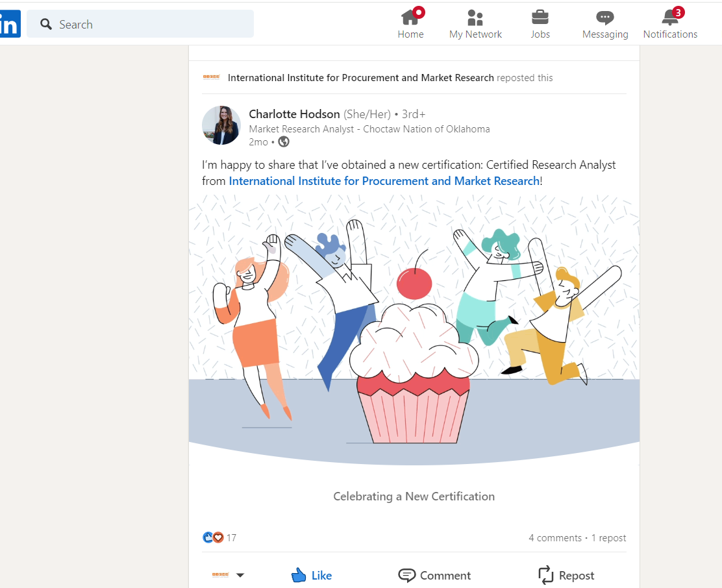
Task: Open Charlotte Hodson's profile photo
Action: pos(221,125)
